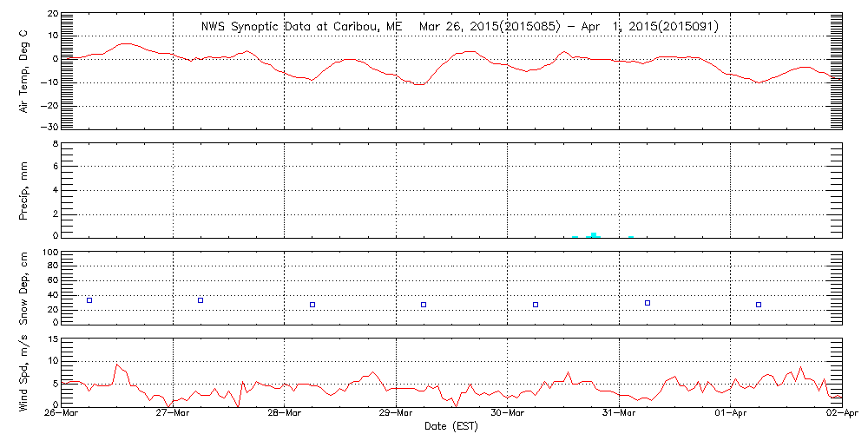
Task: Select the Precip, mm axis label
Action: click(x=23, y=189)
